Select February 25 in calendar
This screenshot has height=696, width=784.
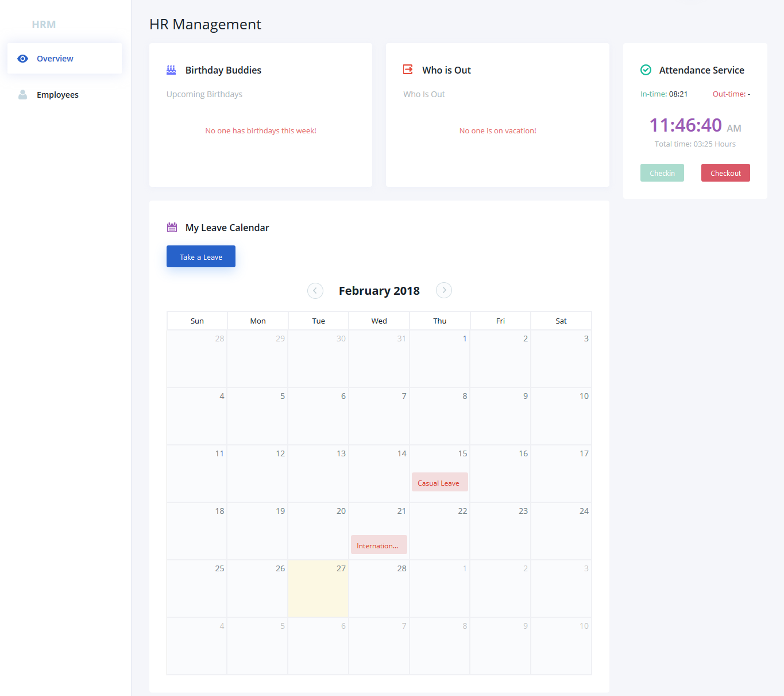[x=197, y=589]
